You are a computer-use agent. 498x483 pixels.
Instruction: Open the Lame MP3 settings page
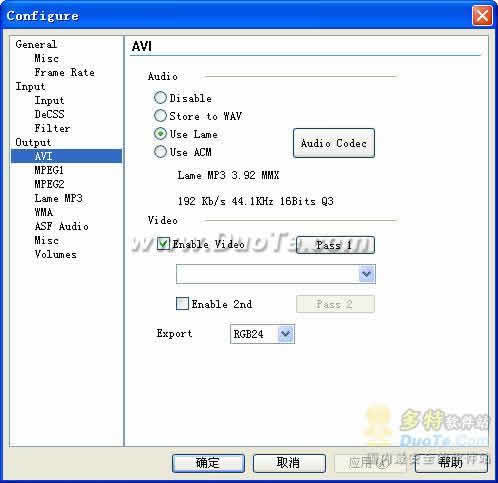coord(58,198)
